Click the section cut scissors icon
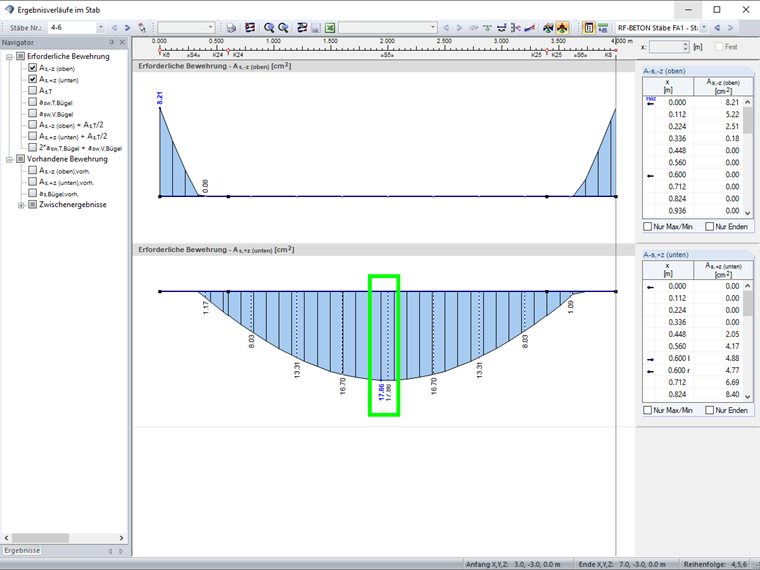Viewport: 760px width, 570px height. coord(516,28)
